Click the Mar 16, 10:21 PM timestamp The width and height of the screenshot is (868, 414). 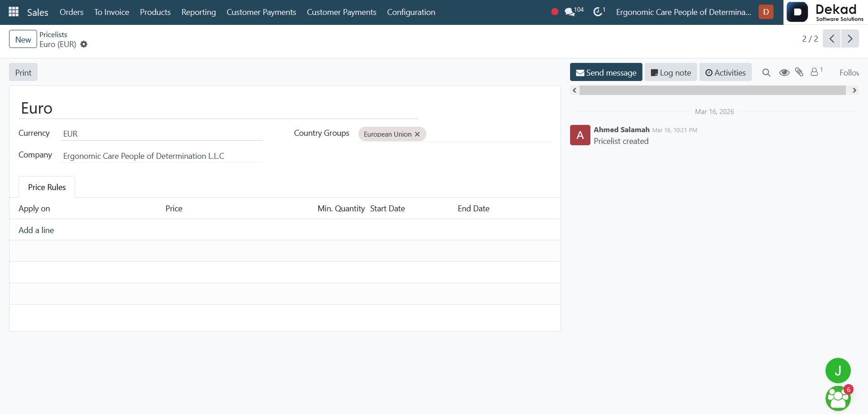point(675,130)
